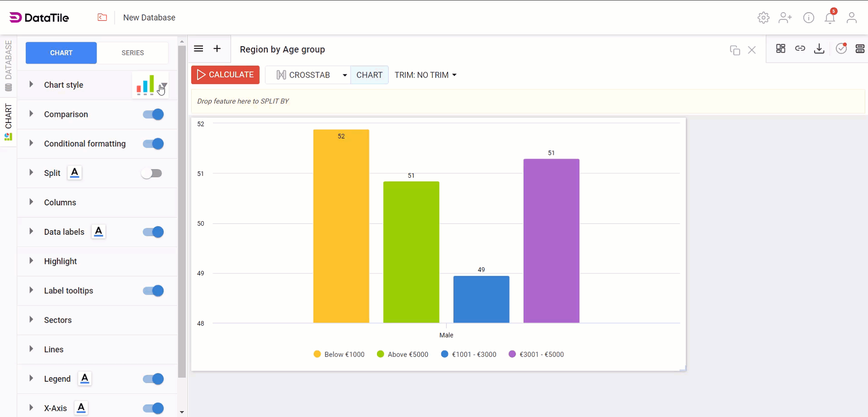Open the TRIM: NO TRIM dropdown
The width and height of the screenshot is (868, 417).
425,75
